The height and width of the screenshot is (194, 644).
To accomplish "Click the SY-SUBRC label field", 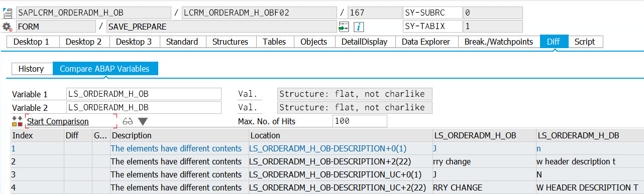I will pyautogui.click(x=432, y=13).
